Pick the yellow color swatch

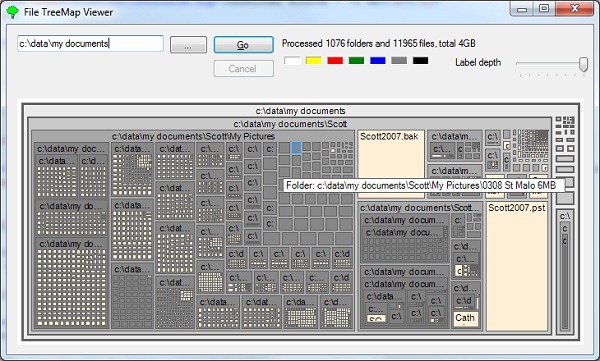(313, 60)
